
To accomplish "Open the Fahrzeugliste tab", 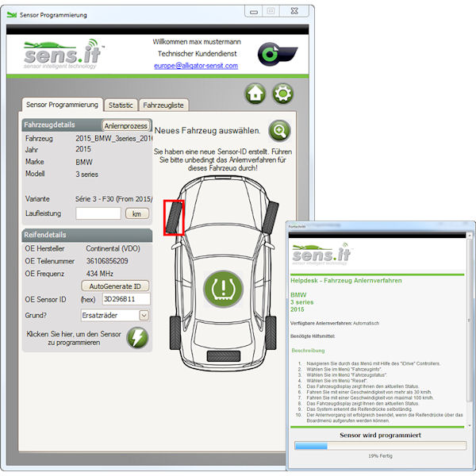I will click(163, 106).
